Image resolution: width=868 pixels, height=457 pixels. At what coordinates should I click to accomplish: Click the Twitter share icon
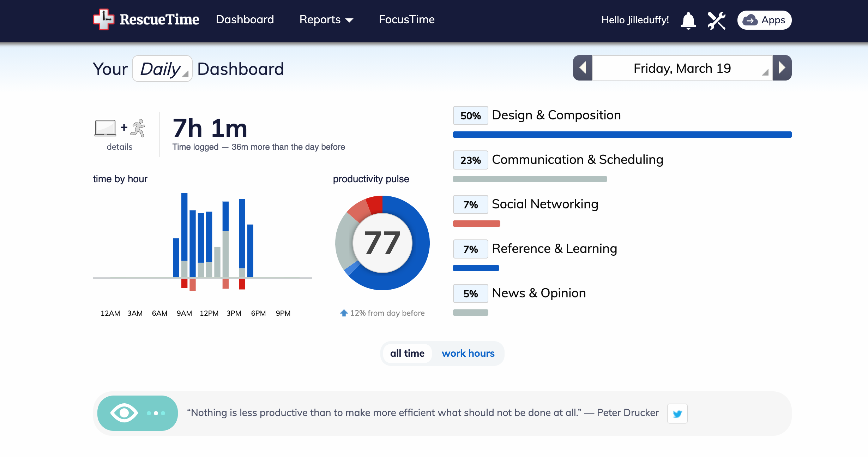click(677, 413)
